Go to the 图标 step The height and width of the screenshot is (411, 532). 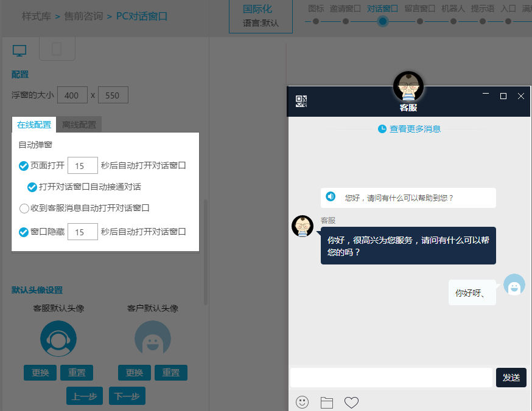316,9
